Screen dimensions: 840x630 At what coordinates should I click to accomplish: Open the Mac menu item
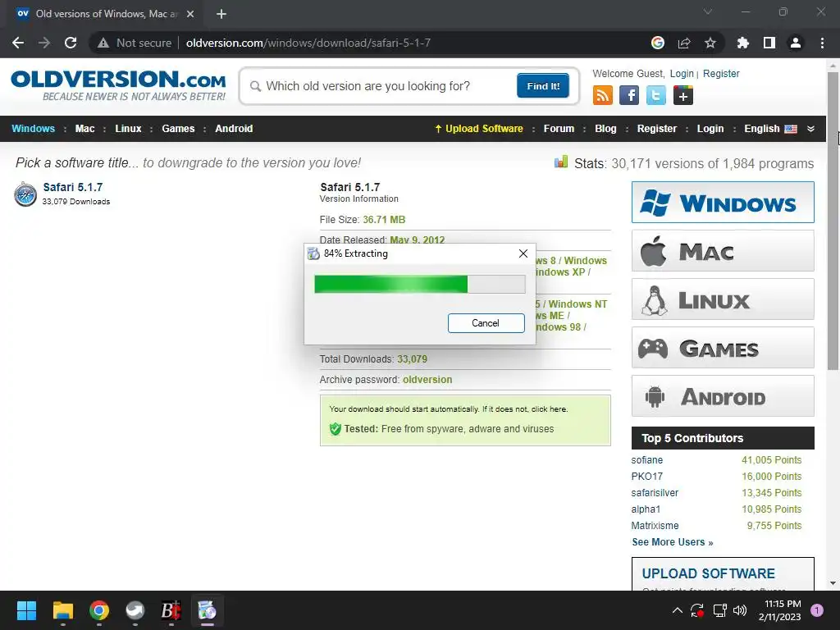point(84,129)
